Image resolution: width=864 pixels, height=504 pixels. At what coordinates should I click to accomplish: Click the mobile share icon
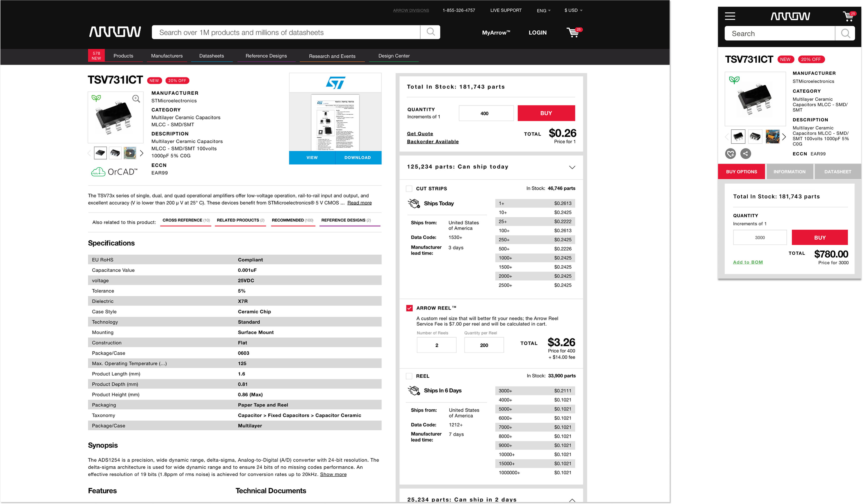(745, 154)
